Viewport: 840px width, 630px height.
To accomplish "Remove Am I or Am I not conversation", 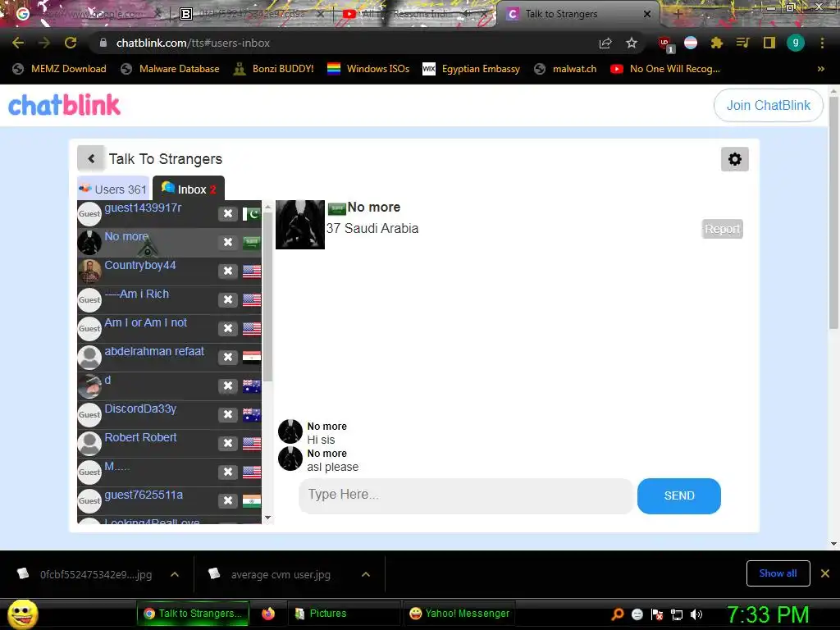I will tap(228, 328).
